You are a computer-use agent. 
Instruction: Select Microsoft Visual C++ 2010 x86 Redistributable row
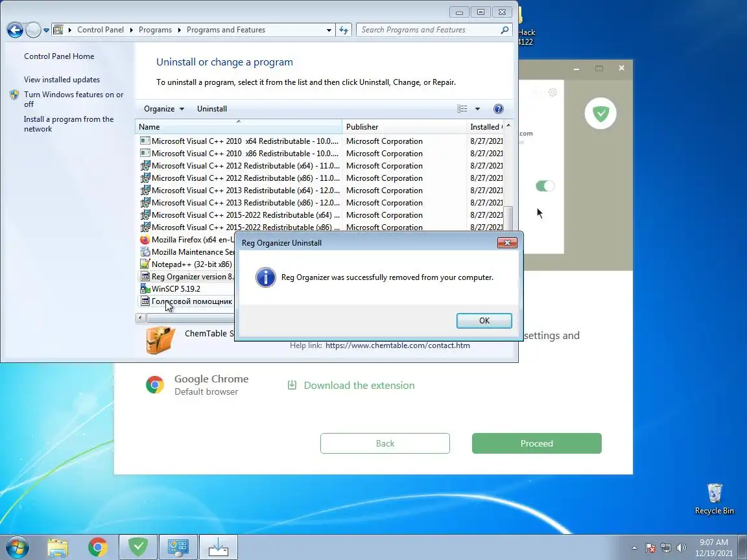pyautogui.click(x=322, y=154)
